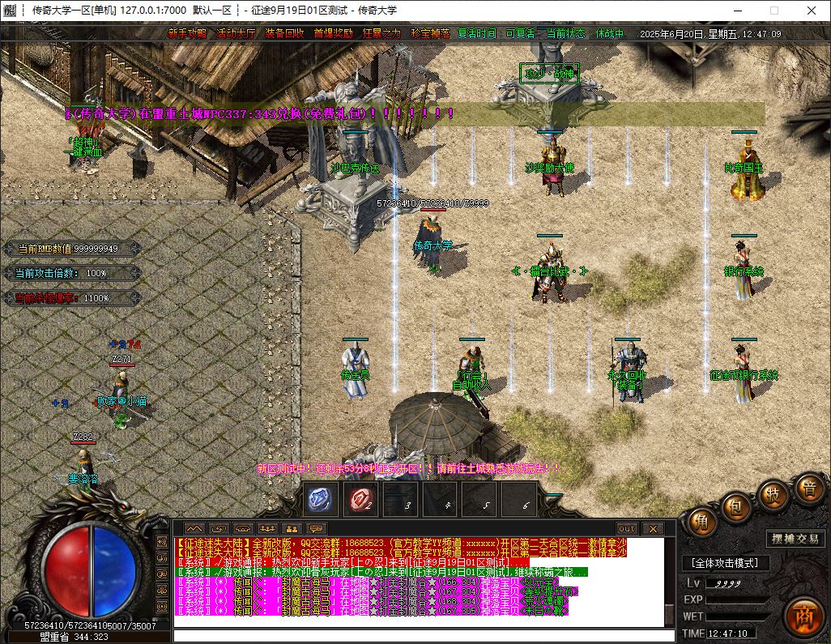Click the chat line ending with 等级提升石
The height and width of the screenshot is (644, 831).
(377, 591)
